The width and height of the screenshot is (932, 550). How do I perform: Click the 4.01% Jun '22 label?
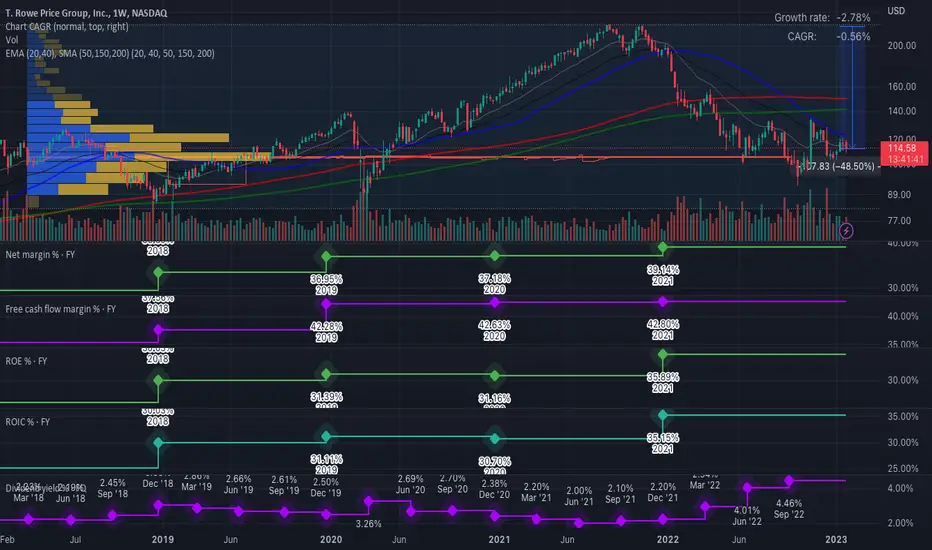coord(747,516)
